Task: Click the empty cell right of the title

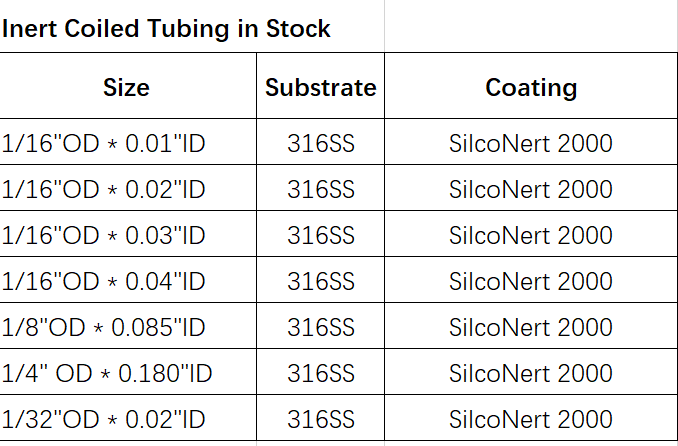Action: pos(530,27)
